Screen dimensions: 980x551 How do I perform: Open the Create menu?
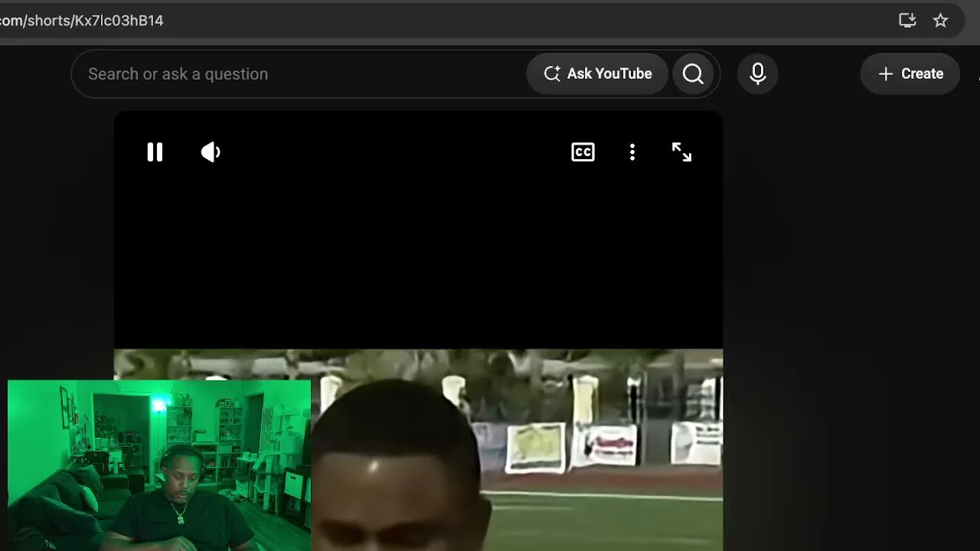910,73
